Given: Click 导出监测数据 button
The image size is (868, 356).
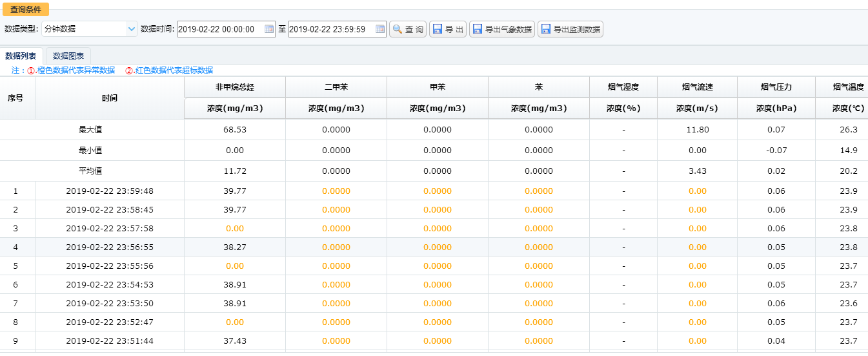Looking at the screenshot, I should 570,29.
